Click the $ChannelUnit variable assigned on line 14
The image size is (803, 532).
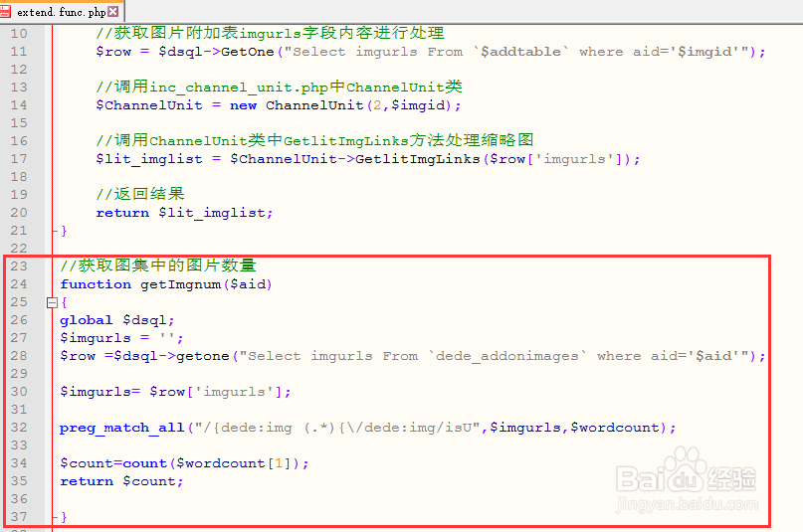[x=149, y=105]
